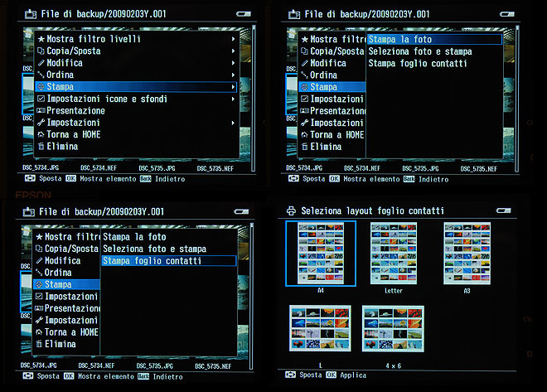Click Sposta navigation icon in top-left screen footer
Screen dimensions: 547x392
coord(30,178)
